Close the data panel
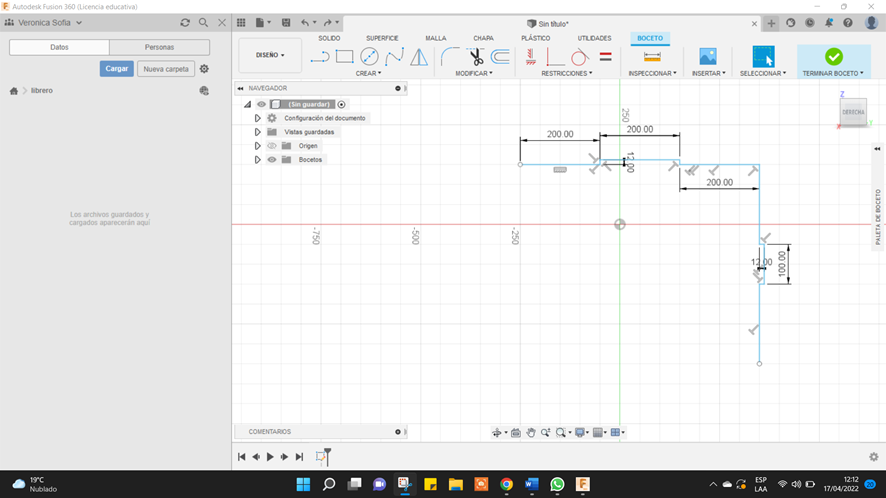The width and height of the screenshot is (886, 498). (x=222, y=23)
